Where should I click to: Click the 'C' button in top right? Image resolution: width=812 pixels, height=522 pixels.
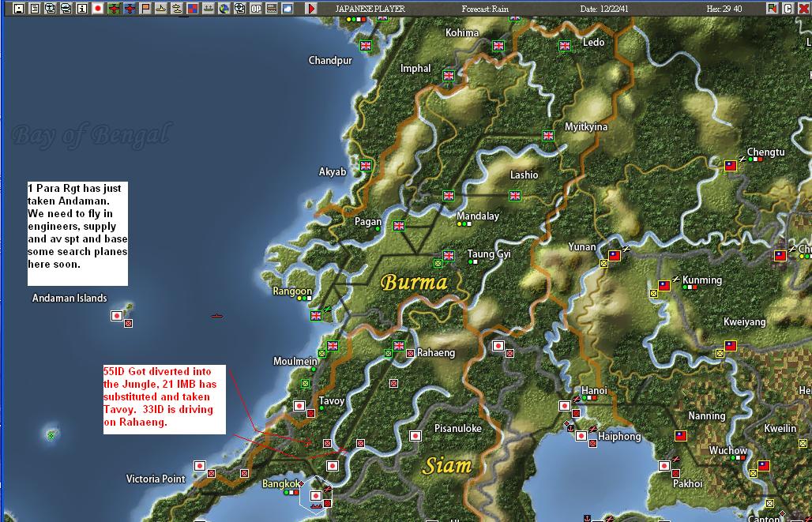click(x=788, y=8)
